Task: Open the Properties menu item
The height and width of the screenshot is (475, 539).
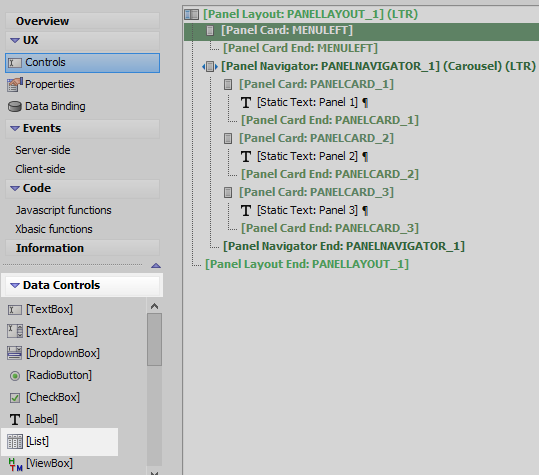Action: 50,84
